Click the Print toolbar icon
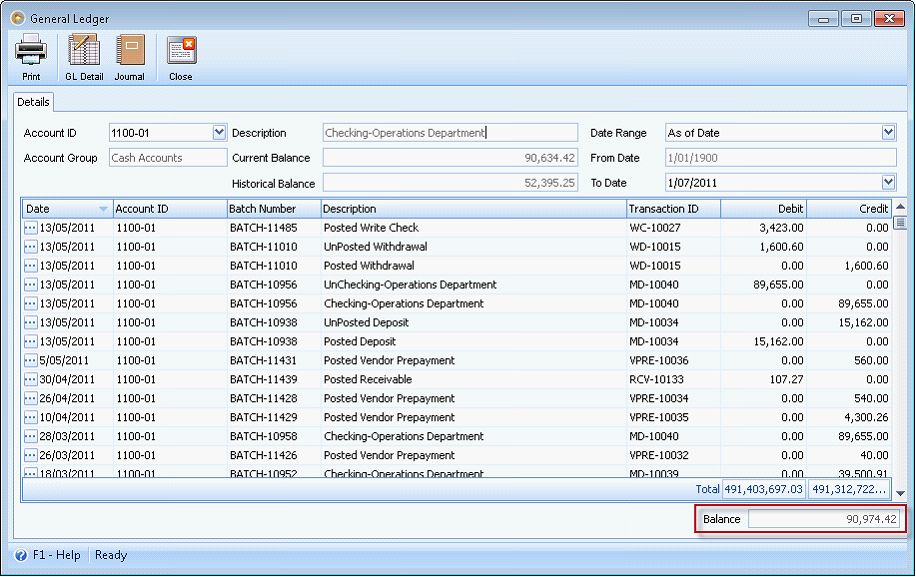This screenshot has height=577, width=916. tap(31, 57)
